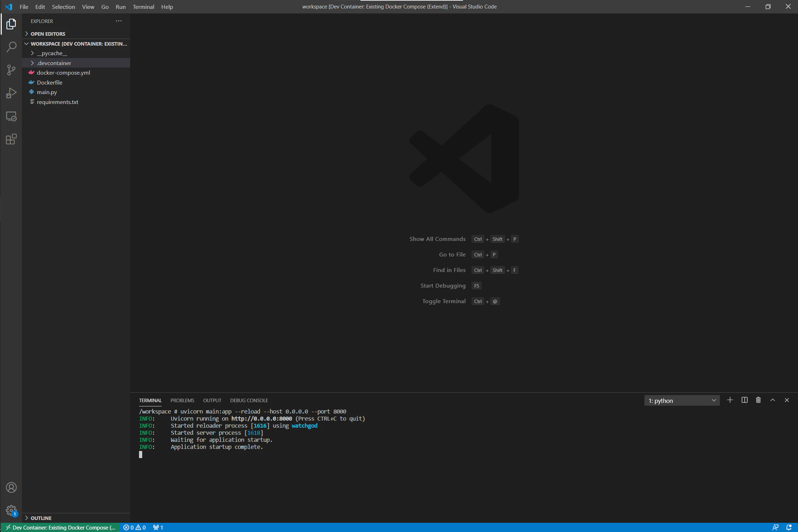Image resolution: width=798 pixels, height=532 pixels.
Task: Open the terminal selector dropdown '1: python'
Action: (682, 400)
